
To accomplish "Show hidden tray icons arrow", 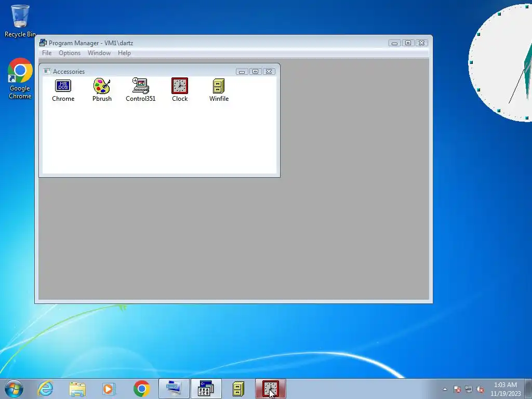I will [445, 389].
